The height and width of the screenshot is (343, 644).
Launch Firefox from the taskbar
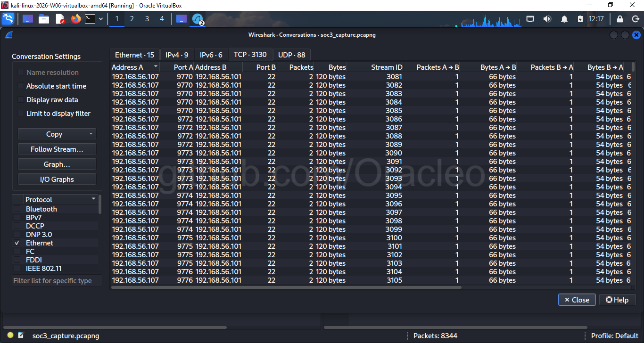pyautogui.click(x=75, y=19)
